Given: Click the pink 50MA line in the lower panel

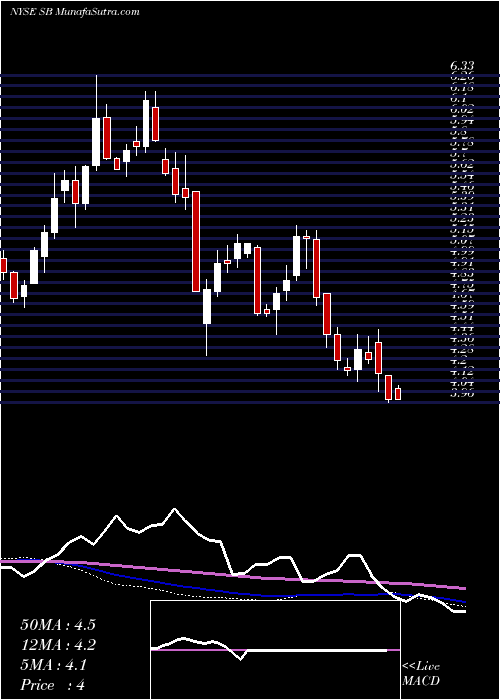Looking at the screenshot, I should coord(232,576).
